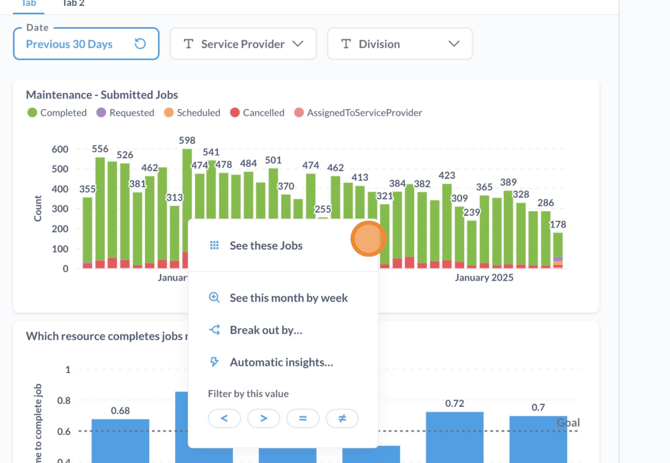
Task: Open Maintenance - Submitted Jobs chart title
Action: (x=102, y=95)
